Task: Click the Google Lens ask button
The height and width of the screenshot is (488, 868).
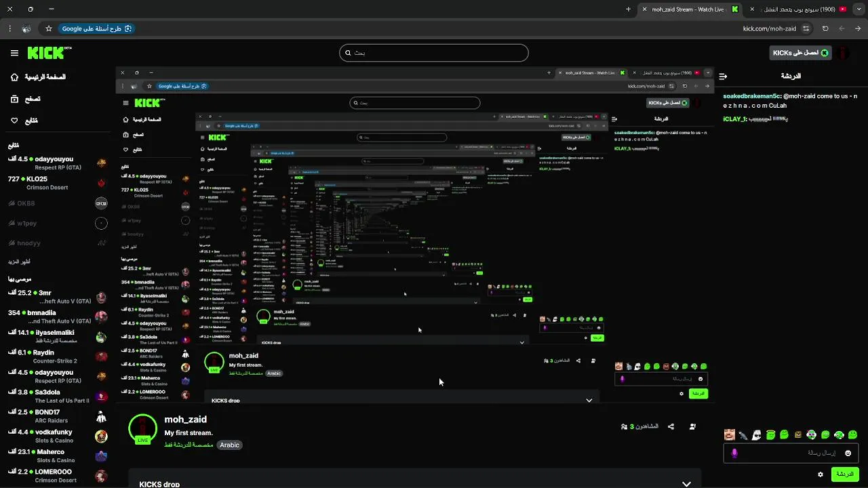Action: coord(97,28)
